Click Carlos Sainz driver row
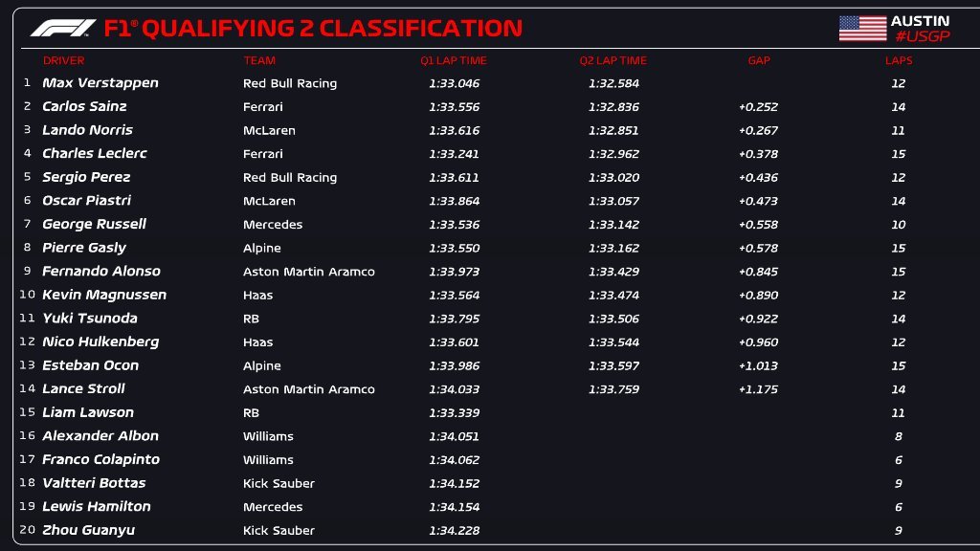980x551 pixels. [x=84, y=106]
